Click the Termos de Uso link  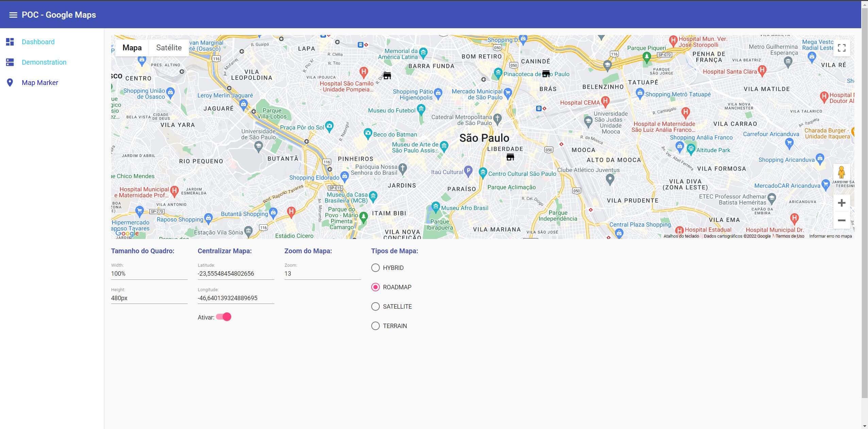tap(790, 236)
